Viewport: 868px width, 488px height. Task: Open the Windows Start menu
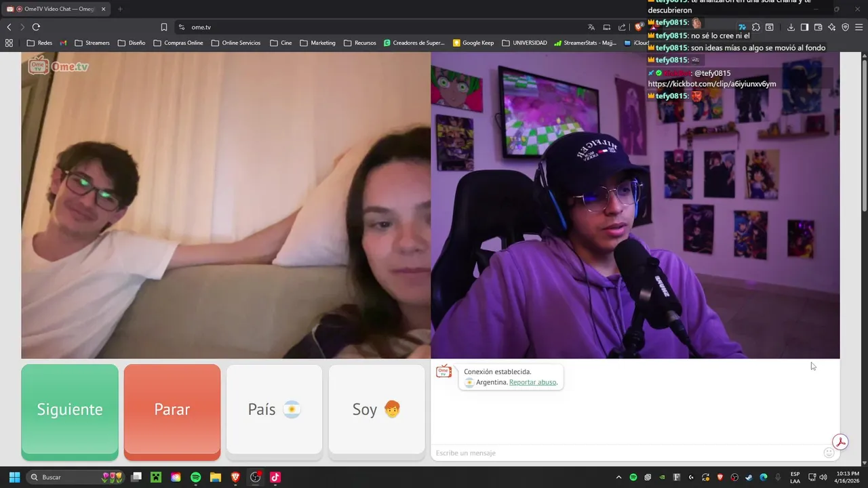tap(14, 477)
